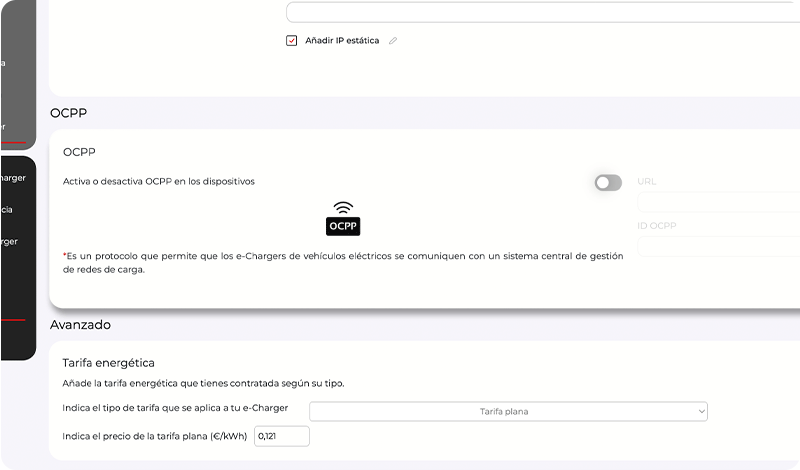Click the flat rate price field showing 0,121

[282, 436]
